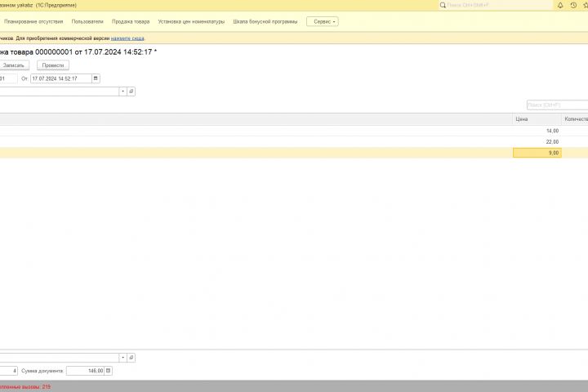Focus the table search field Поиск (Ctrl+F)
The image size is (588, 392).
point(557,105)
